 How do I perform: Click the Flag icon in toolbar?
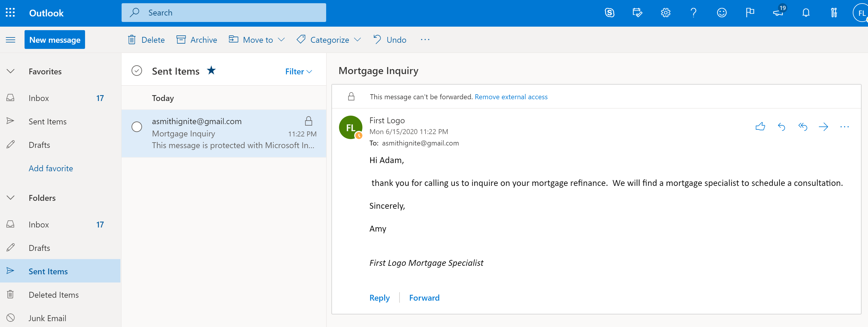[x=750, y=12]
